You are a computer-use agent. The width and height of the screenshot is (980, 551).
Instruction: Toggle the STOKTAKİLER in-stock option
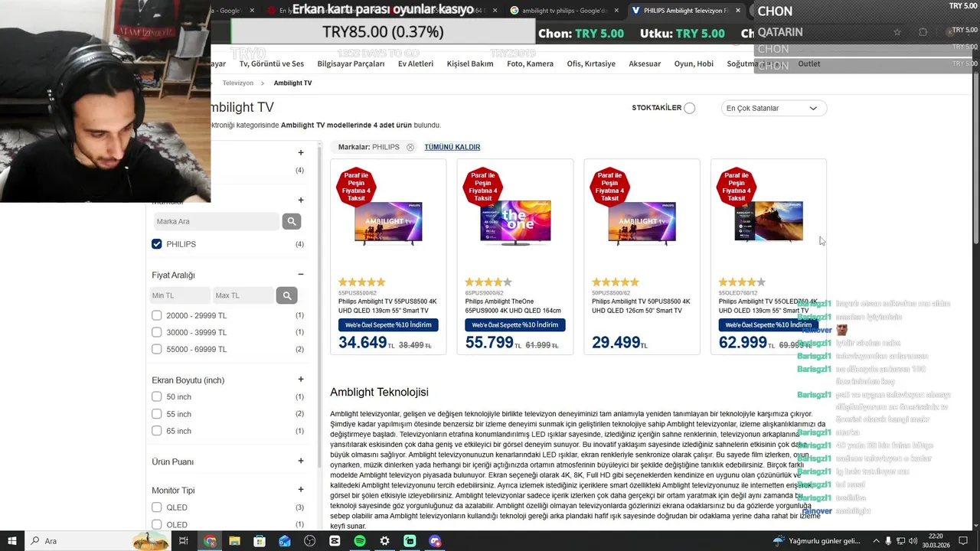coord(689,108)
